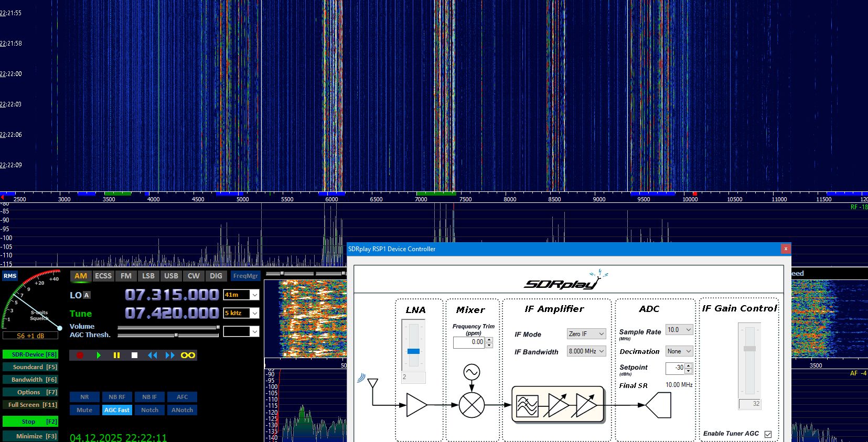Pause playback with the yellow pause icon
This screenshot has height=442, width=868.
pyautogui.click(x=116, y=355)
